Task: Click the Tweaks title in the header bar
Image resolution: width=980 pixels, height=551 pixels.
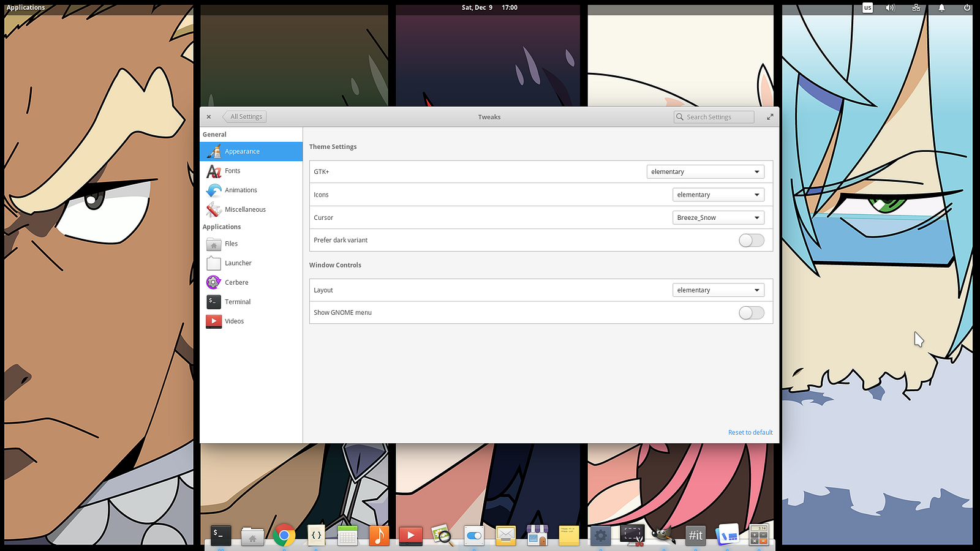Action: [489, 117]
